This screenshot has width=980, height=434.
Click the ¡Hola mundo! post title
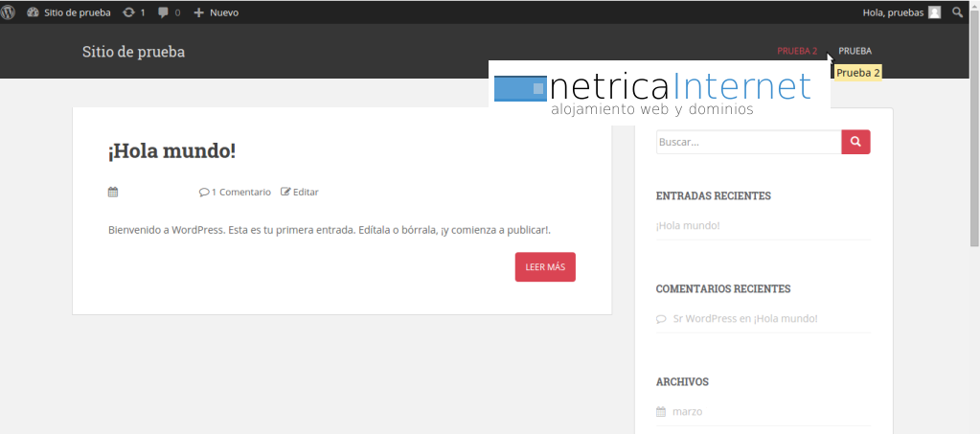point(171,150)
